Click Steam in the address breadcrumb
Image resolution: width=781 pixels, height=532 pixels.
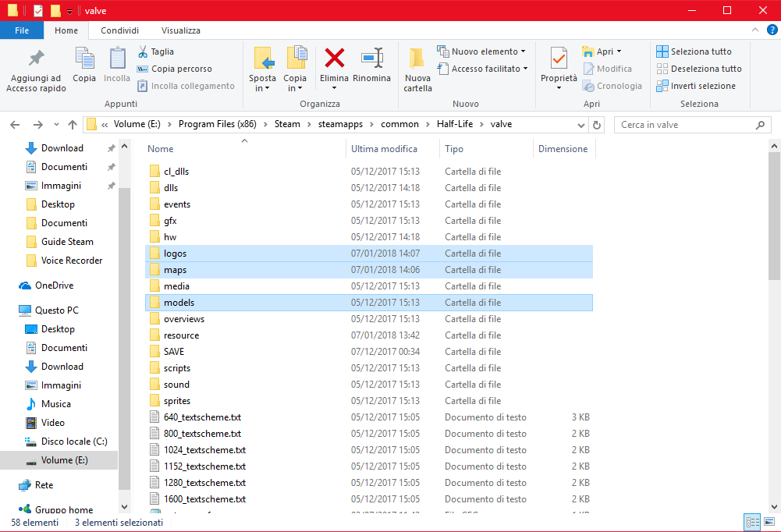[287, 124]
